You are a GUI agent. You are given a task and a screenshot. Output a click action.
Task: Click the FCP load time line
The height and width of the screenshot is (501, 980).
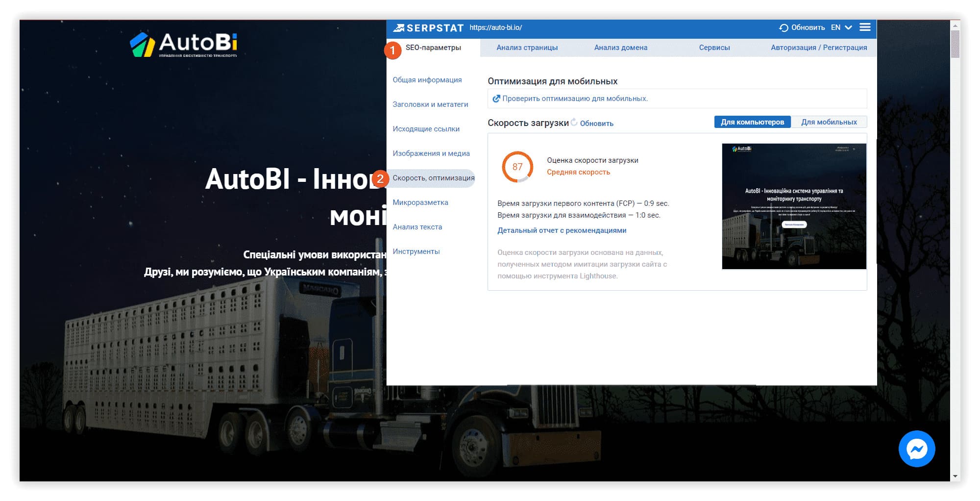pos(583,203)
